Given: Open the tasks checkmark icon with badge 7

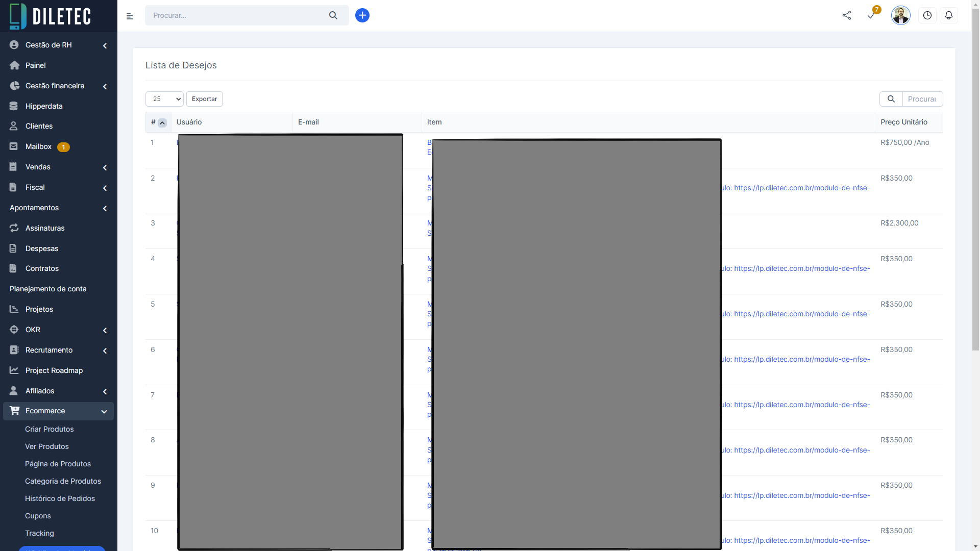Looking at the screenshot, I should (871, 15).
